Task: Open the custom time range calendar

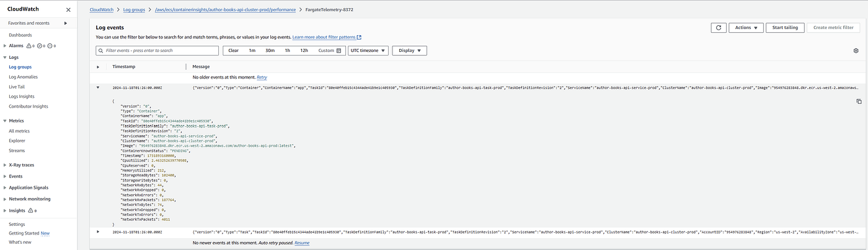Action: [339, 51]
